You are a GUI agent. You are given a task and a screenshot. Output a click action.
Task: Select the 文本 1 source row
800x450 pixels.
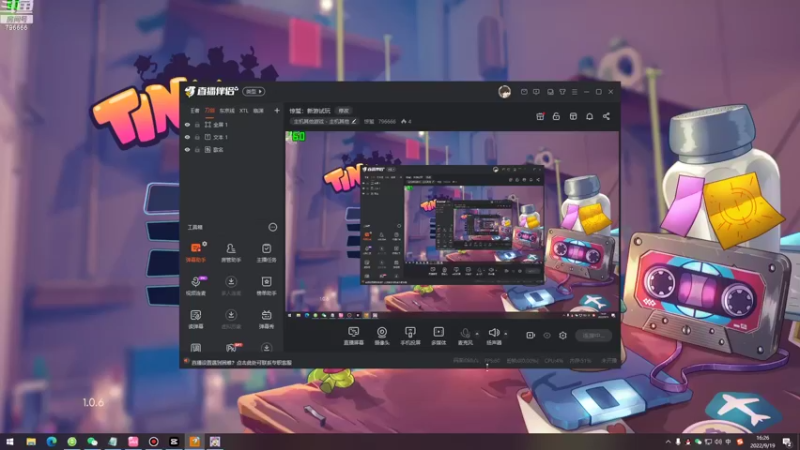click(232, 137)
